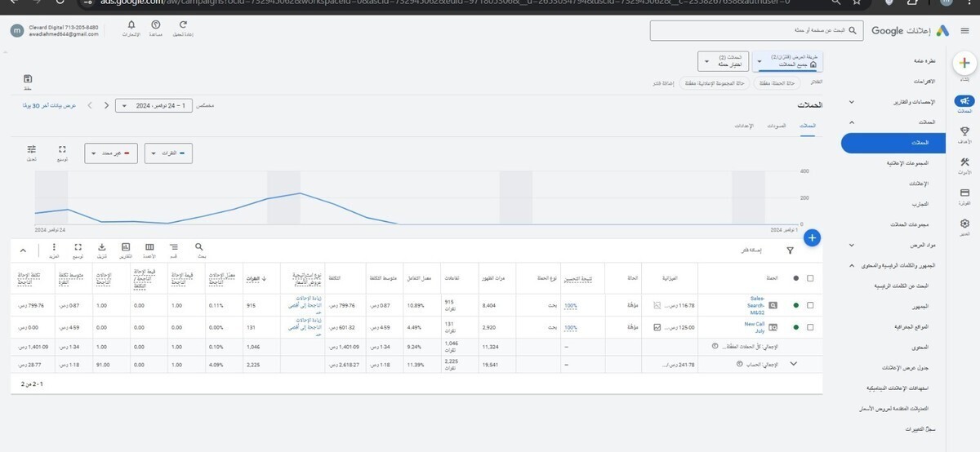Click the search for page or campaign field
Viewport: 980px width, 452px height.
[755, 30]
